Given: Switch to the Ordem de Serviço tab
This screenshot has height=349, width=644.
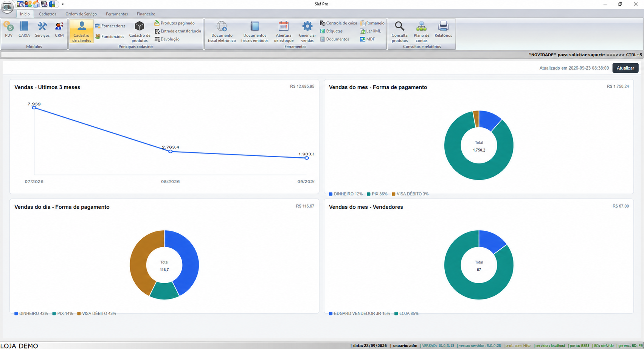Looking at the screenshot, I should click(81, 14).
